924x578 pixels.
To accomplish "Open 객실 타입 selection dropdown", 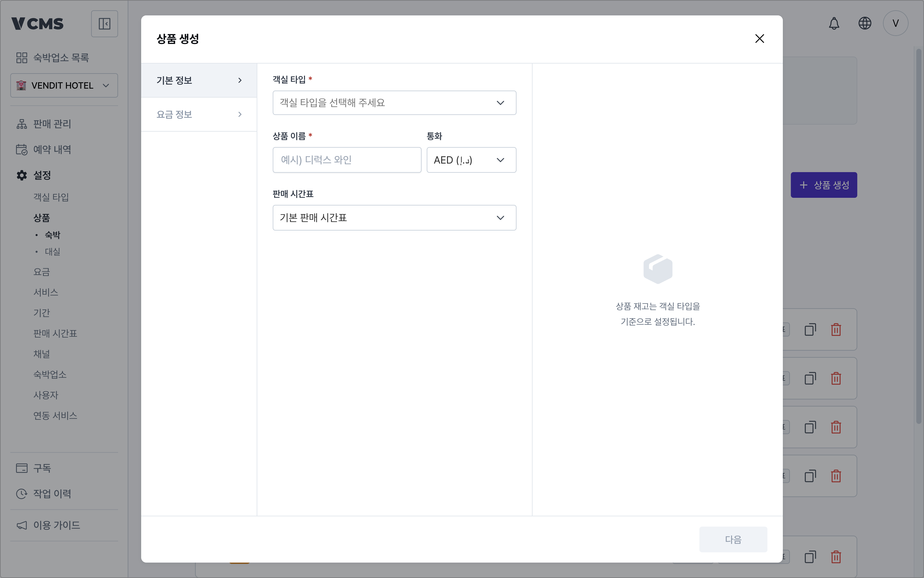I will coord(394,103).
